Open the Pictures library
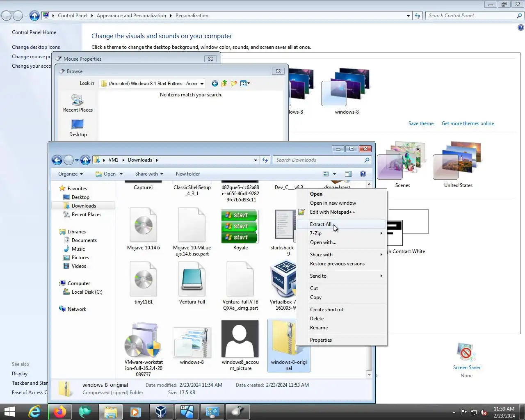The width and height of the screenshot is (525, 420). click(x=80, y=258)
